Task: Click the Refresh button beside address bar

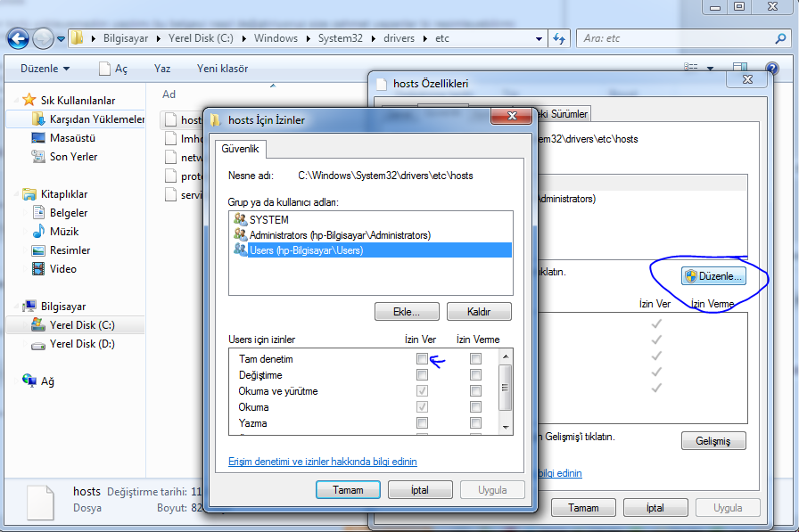Action: 559,38
